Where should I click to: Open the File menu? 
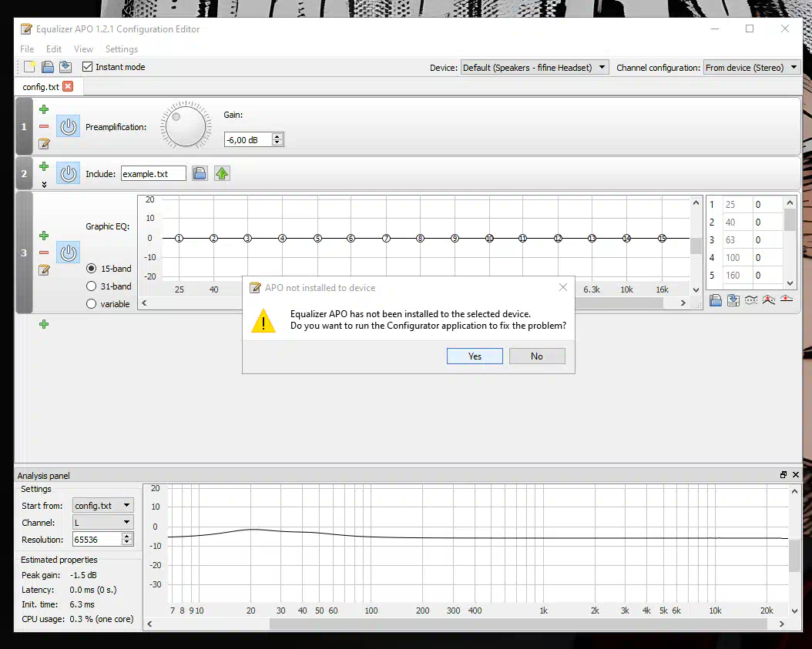[x=27, y=49]
